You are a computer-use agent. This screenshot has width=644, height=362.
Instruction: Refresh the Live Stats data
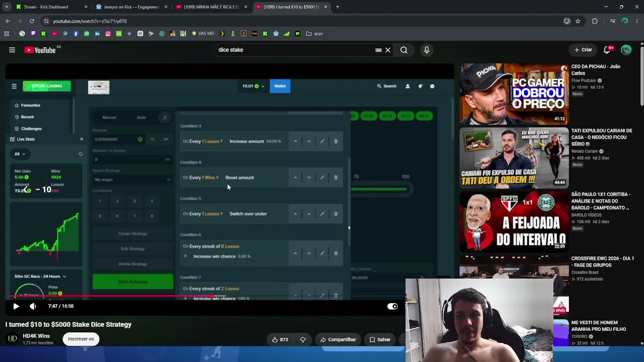tap(80, 154)
